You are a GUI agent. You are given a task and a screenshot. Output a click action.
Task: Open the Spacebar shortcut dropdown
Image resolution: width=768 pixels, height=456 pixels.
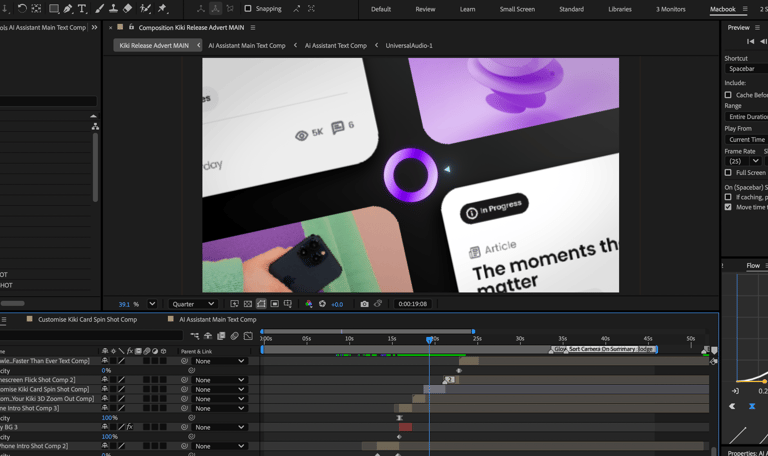click(x=746, y=69)
